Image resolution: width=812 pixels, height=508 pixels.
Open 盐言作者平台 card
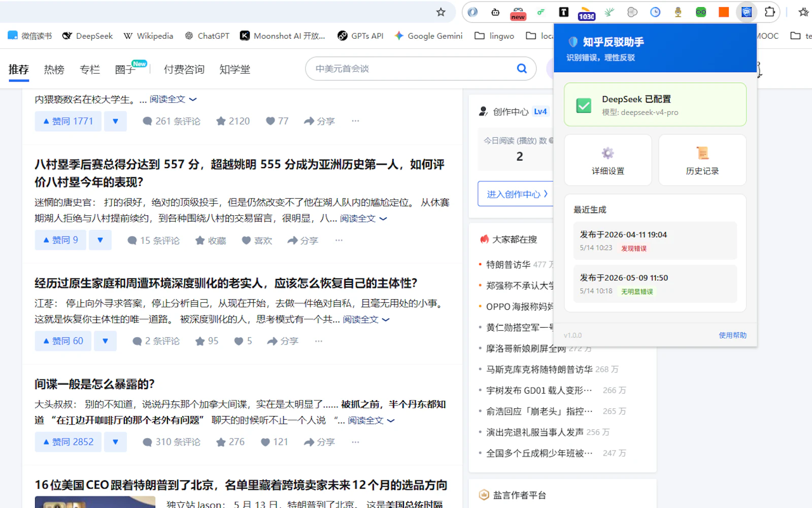pyautogui.click(x=520, y=495)
